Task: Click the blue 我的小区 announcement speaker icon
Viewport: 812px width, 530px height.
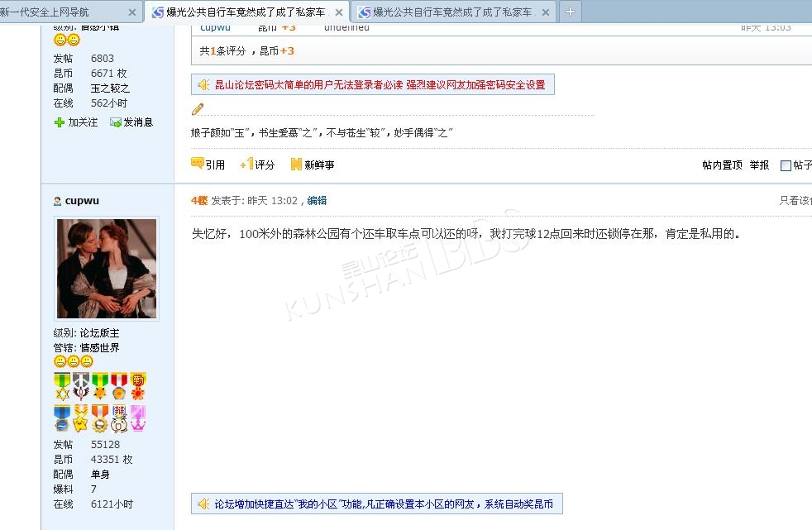Action: tap(203, 504)
